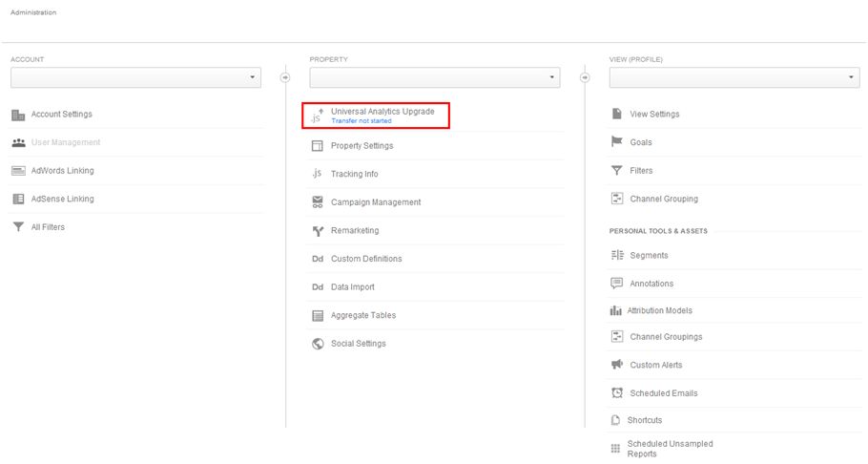
Task: Expand the Property dropdown list
Action: (x=435, y=77)
